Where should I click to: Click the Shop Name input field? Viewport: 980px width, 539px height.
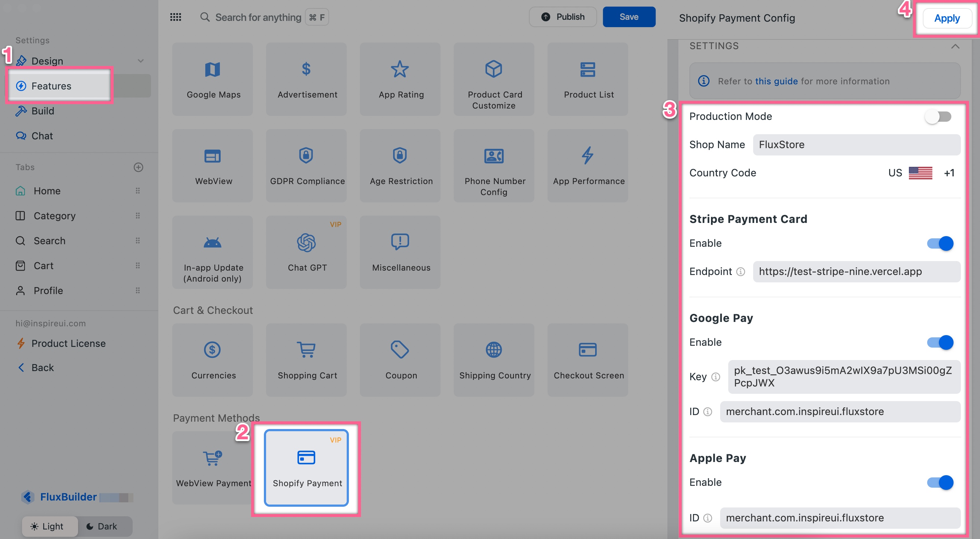pos(856,144)
